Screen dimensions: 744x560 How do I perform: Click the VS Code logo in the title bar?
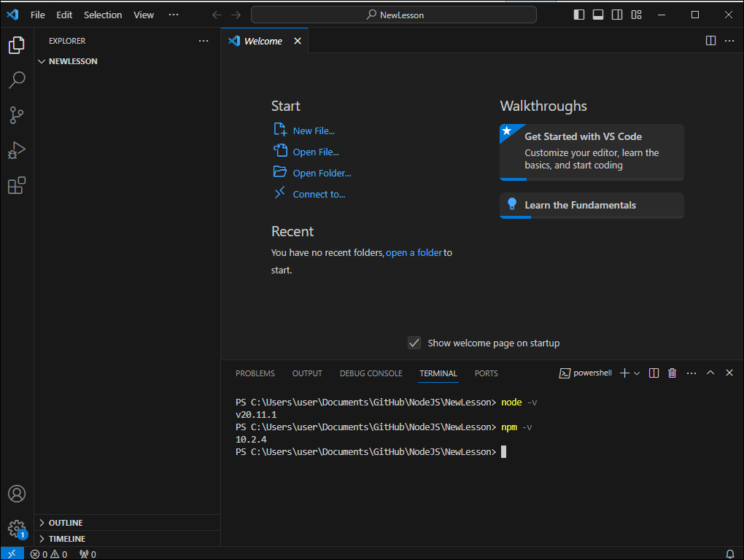[x=13, y=15]
